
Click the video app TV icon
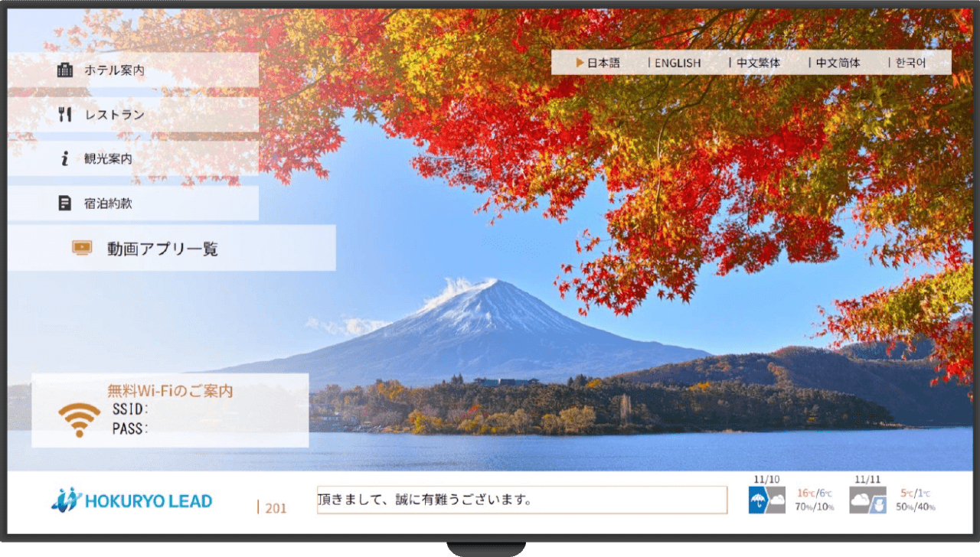coord(82,248)
